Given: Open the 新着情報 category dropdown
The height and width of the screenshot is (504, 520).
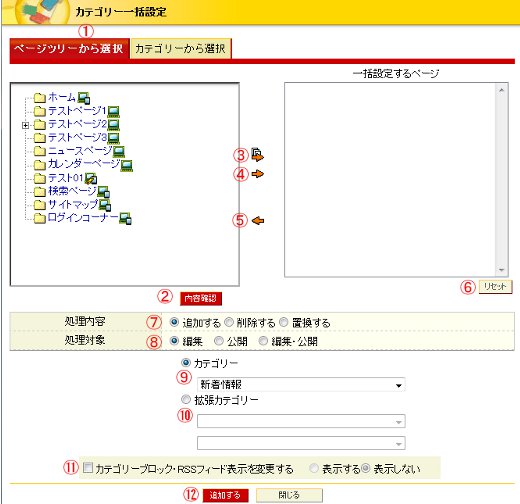Looking at the screenshot, I should (301, 385).
